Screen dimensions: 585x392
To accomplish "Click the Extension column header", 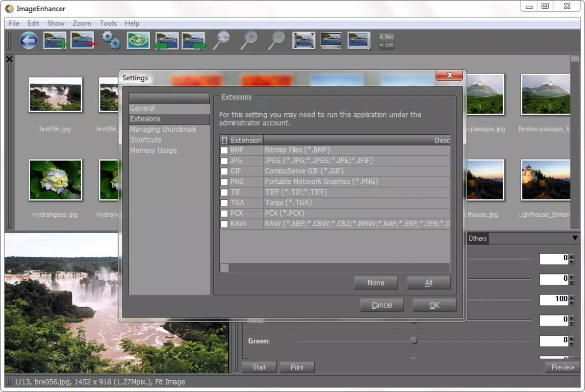I will coord(246,140).
